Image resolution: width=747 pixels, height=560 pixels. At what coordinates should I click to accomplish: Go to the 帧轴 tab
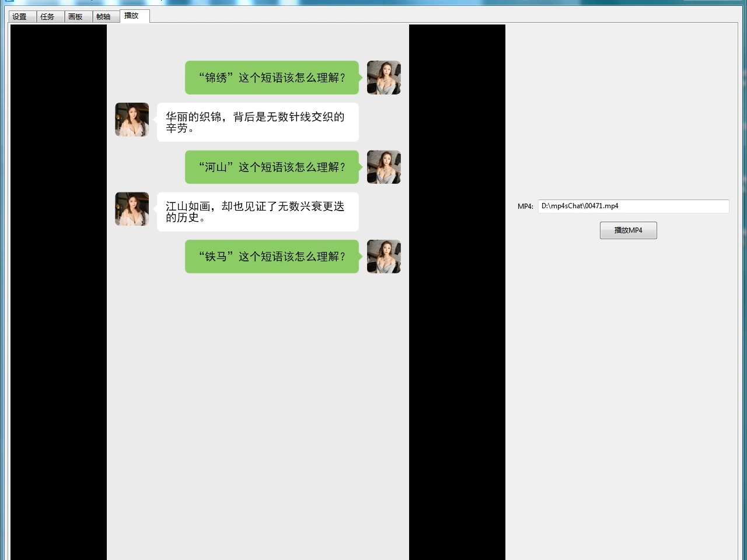coord(106,16)
